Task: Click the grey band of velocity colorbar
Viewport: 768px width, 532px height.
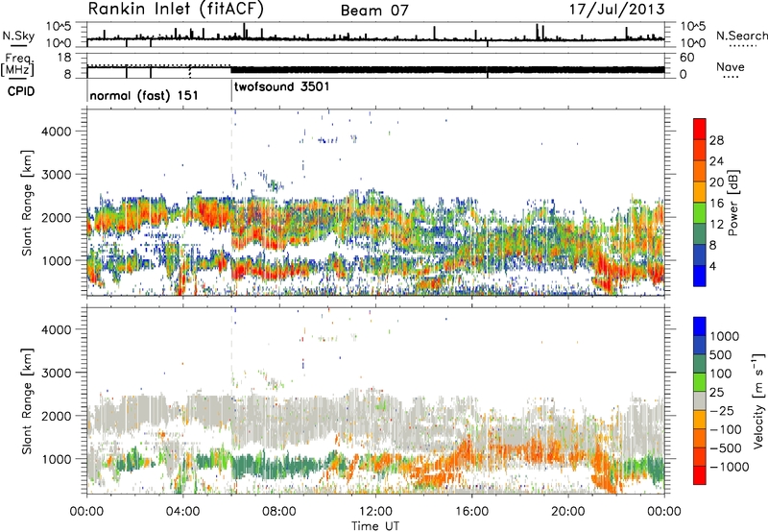Action: [x=700, y=400]
